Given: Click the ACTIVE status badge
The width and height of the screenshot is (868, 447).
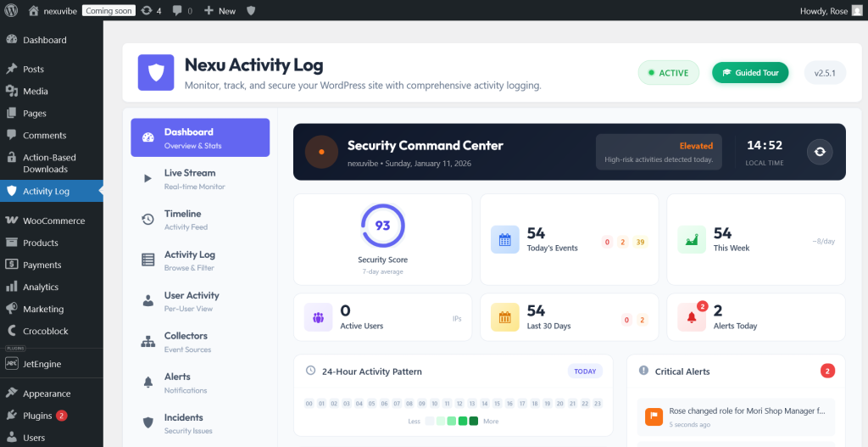Looking at the screenshot, I should click(668, 73).
